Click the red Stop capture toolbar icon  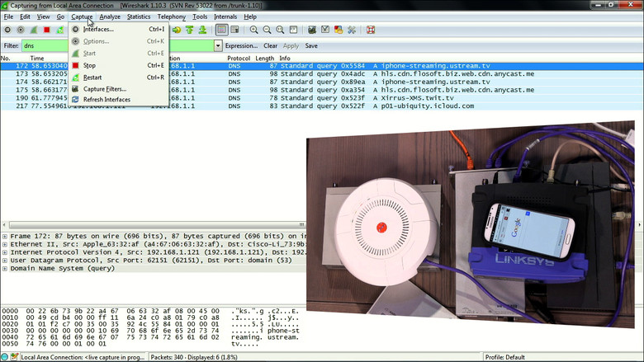[47, 30]
